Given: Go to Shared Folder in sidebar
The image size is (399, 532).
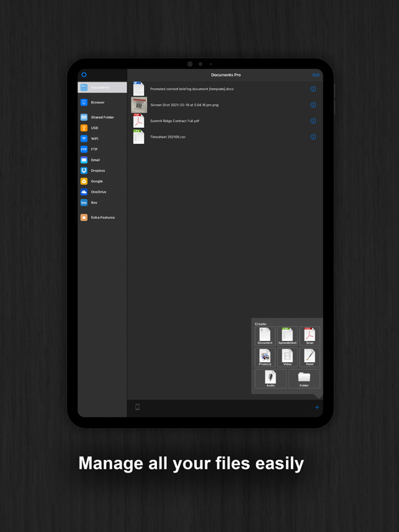Looking at the screenshot, I should (x=102, y=117).
